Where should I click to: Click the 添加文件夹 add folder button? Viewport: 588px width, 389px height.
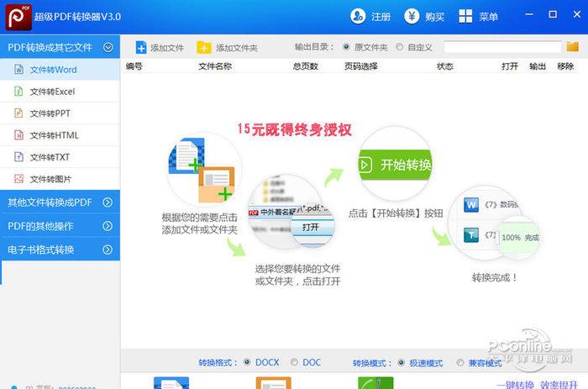[x=228, y=48]
